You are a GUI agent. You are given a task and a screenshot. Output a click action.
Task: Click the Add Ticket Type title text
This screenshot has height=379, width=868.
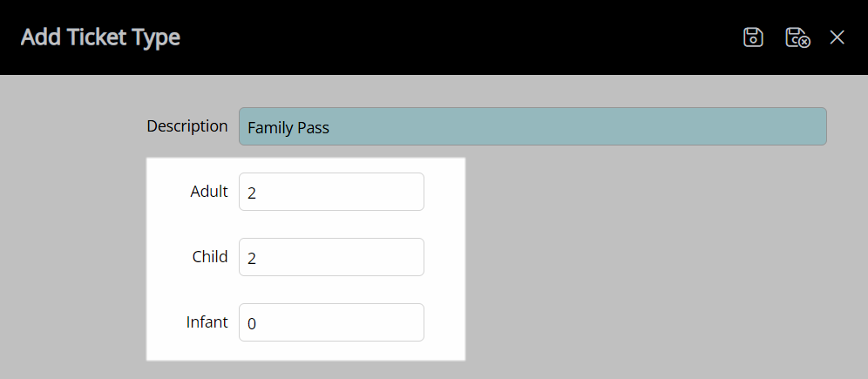tap(100, 37)
